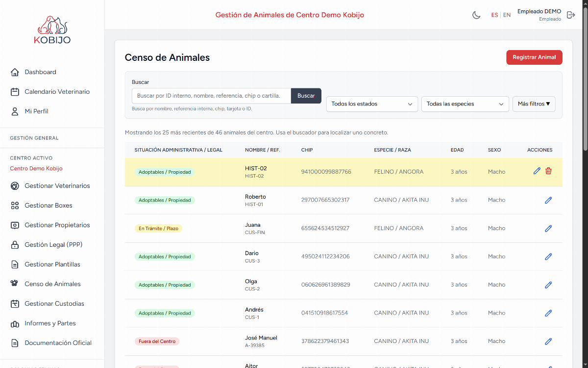The height and width of the screenshot is (368, 588).
Task: Switch language to EN
Action: [x=507, y=15]
